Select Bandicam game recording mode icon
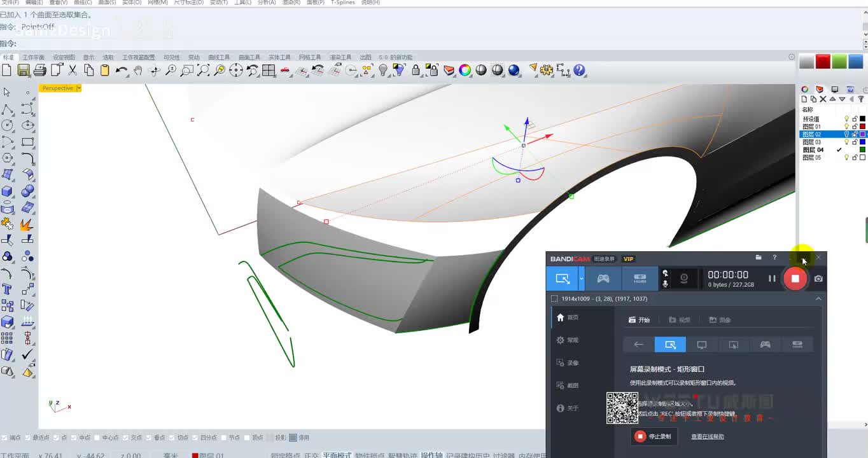Screen dimensions: 868x458 pos(603,279)
